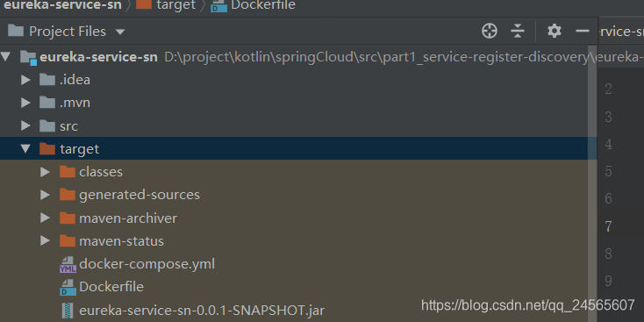Click the .mvn folder icon

pos(47,103)
